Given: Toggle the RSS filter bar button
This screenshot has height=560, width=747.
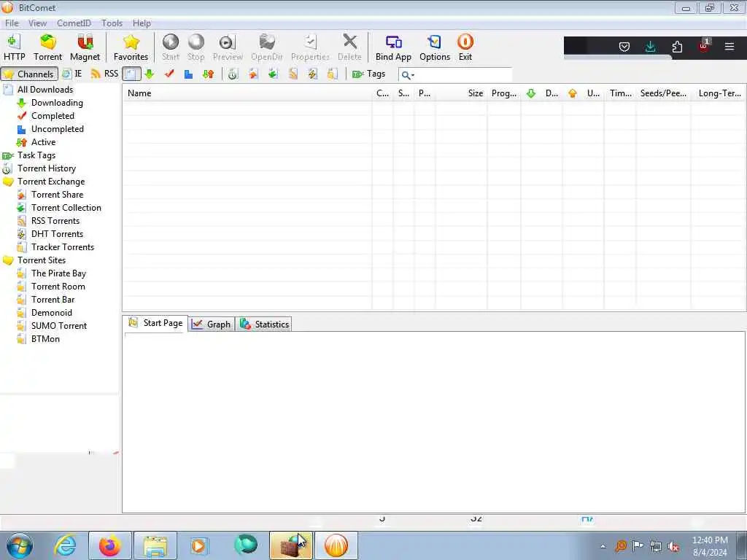Looking at the screenshot, I should [x=104, y=74].
